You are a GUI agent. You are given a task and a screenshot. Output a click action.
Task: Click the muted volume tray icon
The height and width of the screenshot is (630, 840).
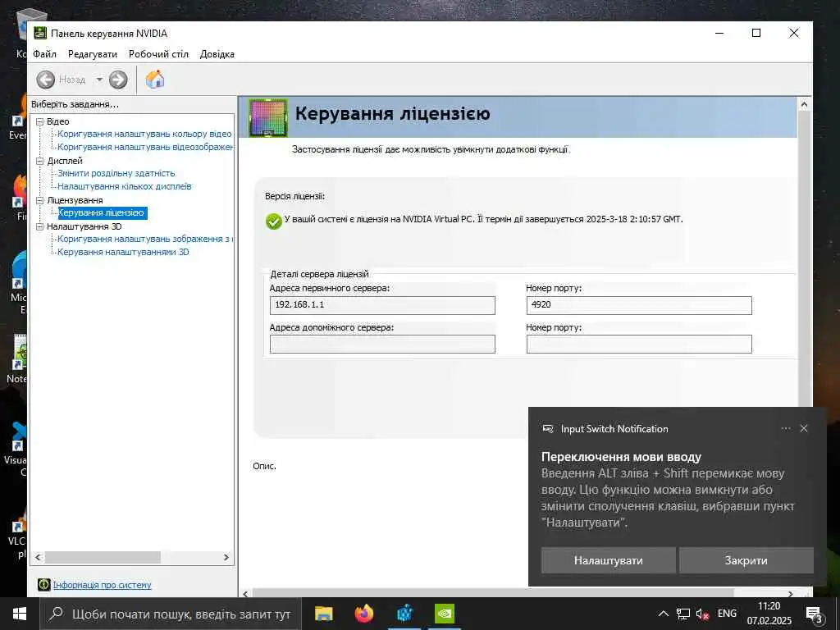(703, 614)
